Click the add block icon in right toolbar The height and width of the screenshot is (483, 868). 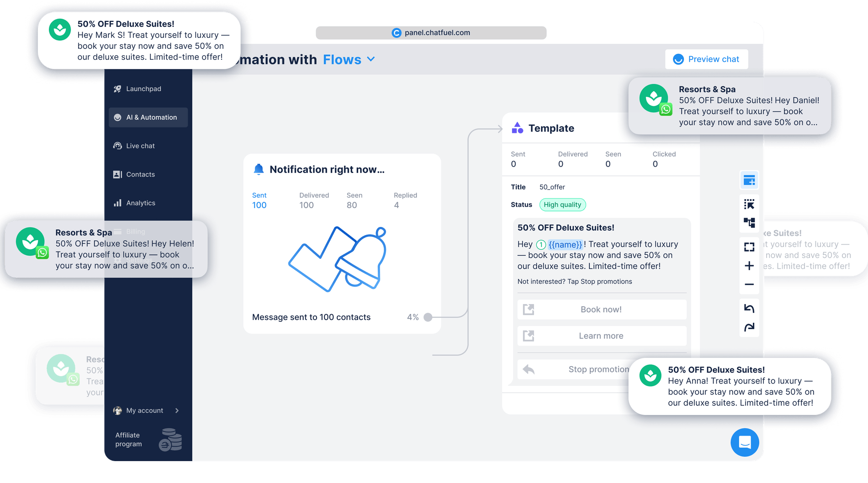(x=749, y=181)
